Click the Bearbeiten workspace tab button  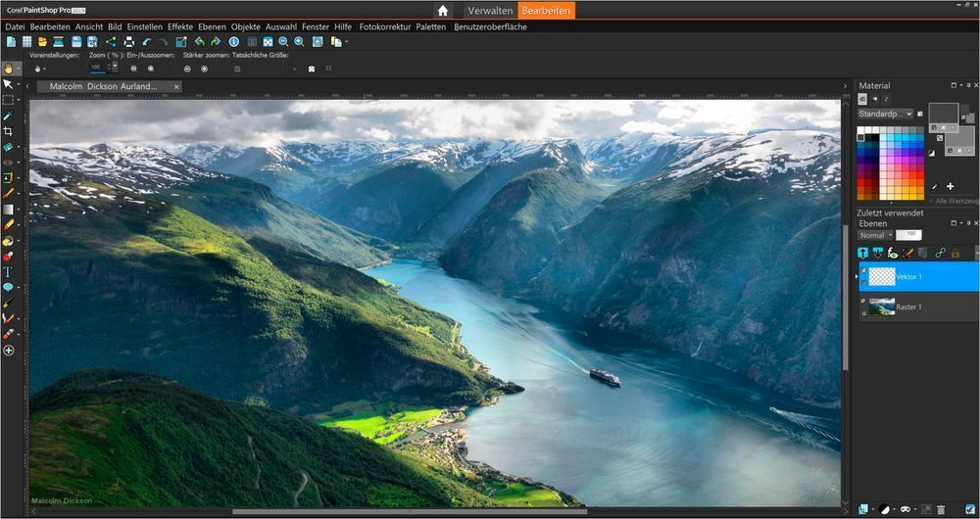point(546,11)
